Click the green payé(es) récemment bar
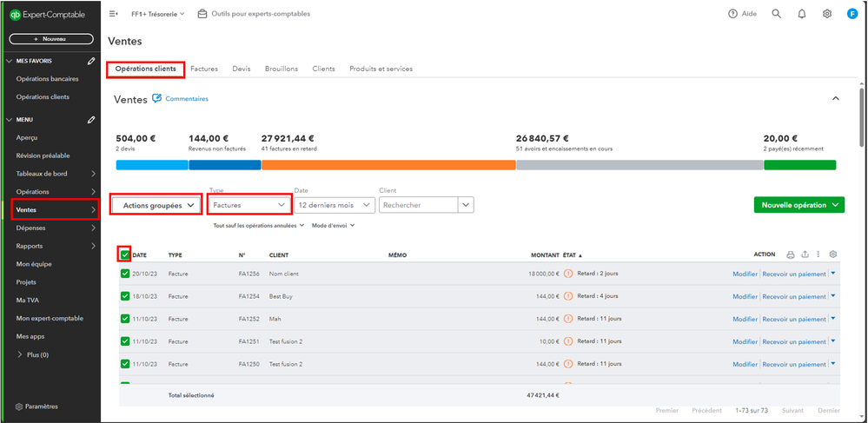This screenshot has width=868, height=423. point(800,165)
